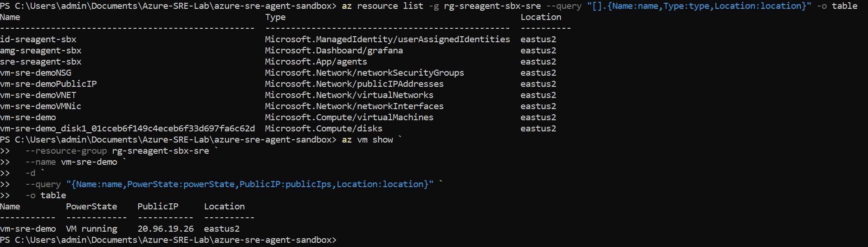Click the last empty PowerShell prompt line

click(168, 240)
